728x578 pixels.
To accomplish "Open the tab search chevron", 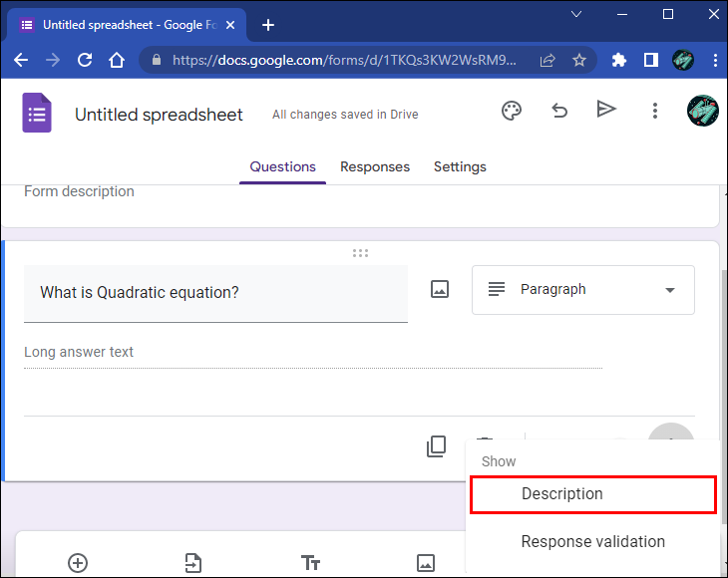I will (577, 15).
